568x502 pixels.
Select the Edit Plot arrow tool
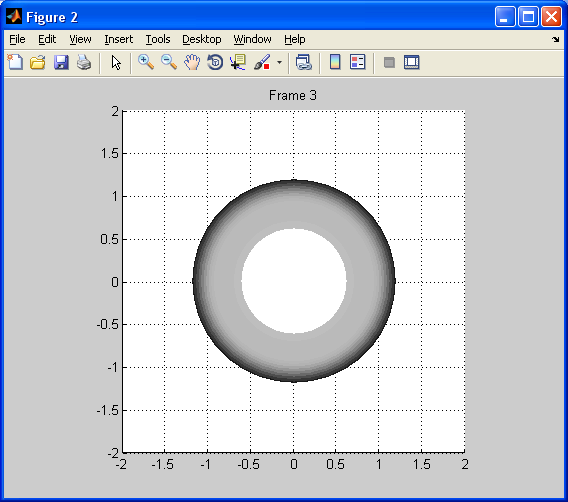click(x=116, y=62)
